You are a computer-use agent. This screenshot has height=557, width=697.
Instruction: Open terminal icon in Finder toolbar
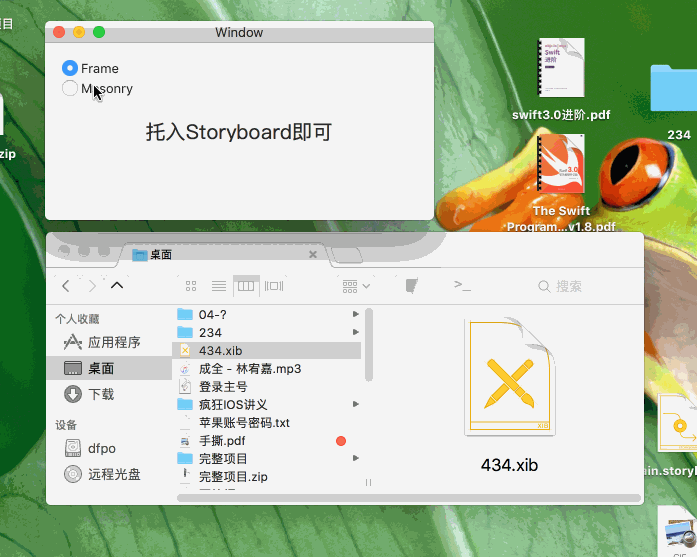tap(462, 286)
